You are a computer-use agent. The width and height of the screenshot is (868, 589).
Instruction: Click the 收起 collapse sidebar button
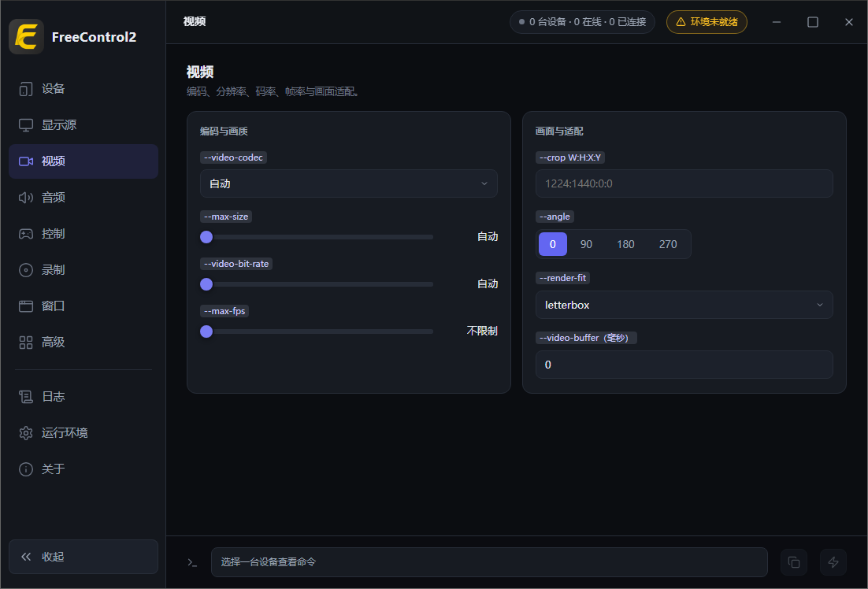pos(83,557)
